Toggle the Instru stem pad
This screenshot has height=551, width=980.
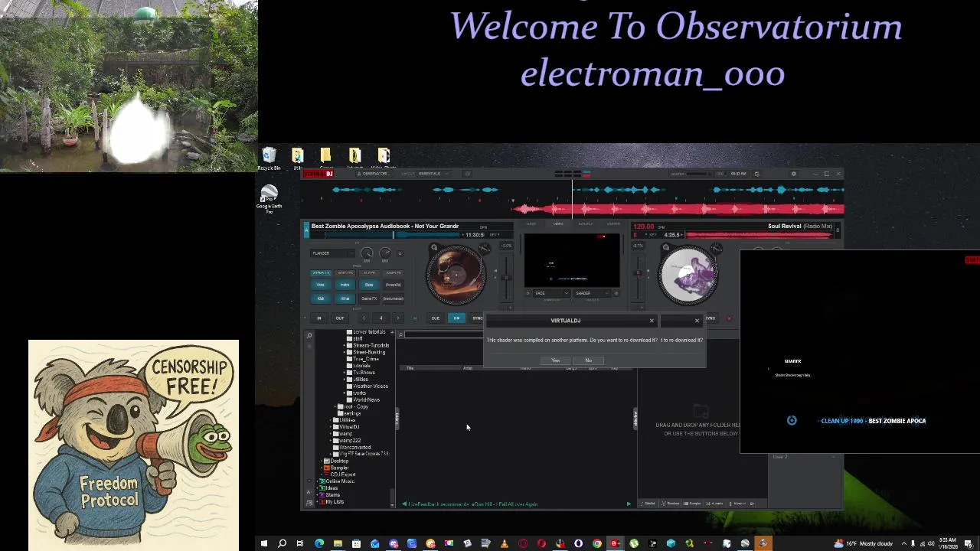pyautogui.click(x=345, y=285)
